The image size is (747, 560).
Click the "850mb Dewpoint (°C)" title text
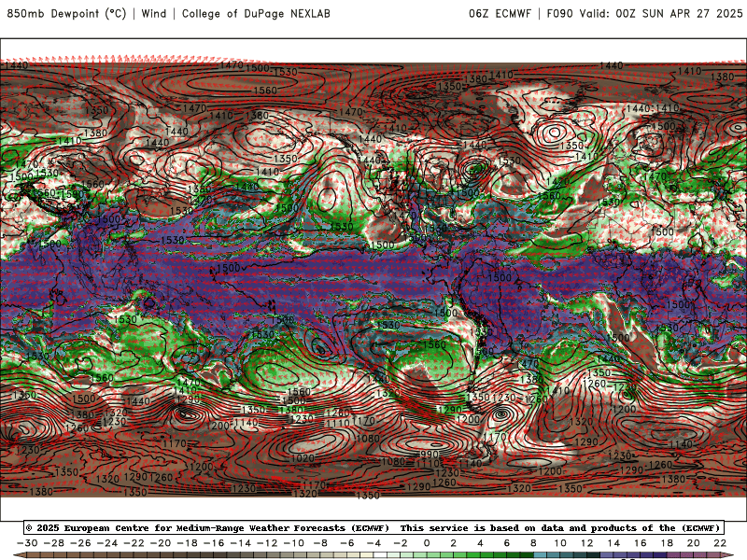tap(66, 14)
